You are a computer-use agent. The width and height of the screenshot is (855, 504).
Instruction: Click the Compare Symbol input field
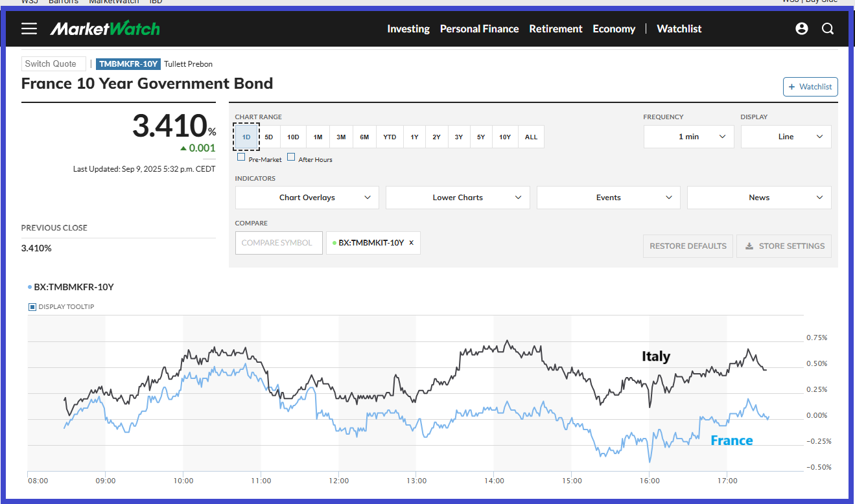point(279,243)
